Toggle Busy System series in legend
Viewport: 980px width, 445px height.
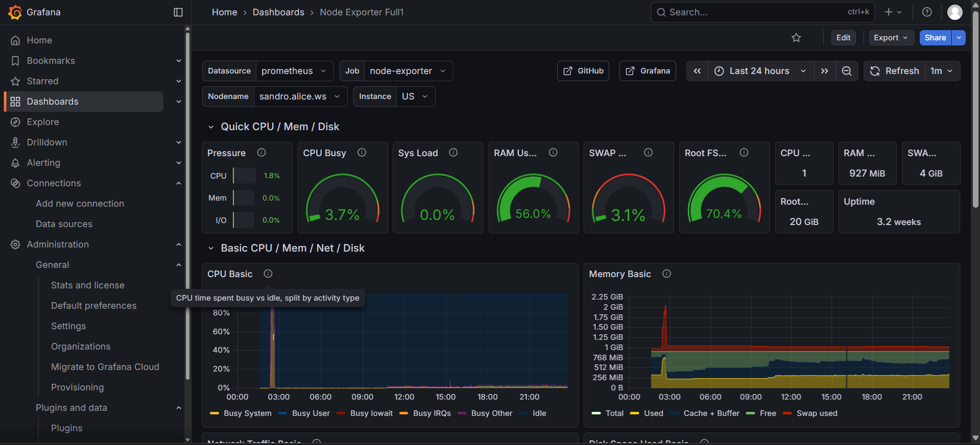click(247, 413)
